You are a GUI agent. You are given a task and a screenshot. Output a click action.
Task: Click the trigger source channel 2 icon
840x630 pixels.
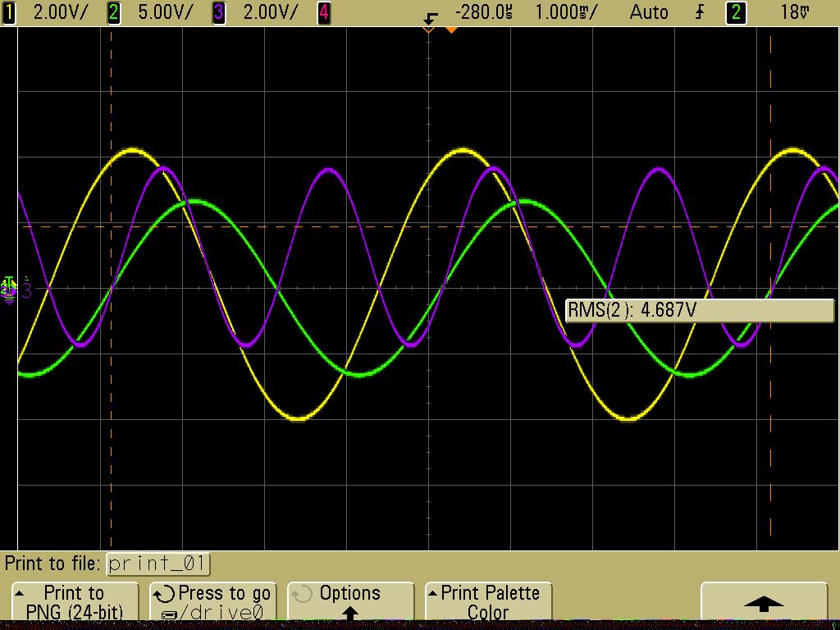click(736, 12)
